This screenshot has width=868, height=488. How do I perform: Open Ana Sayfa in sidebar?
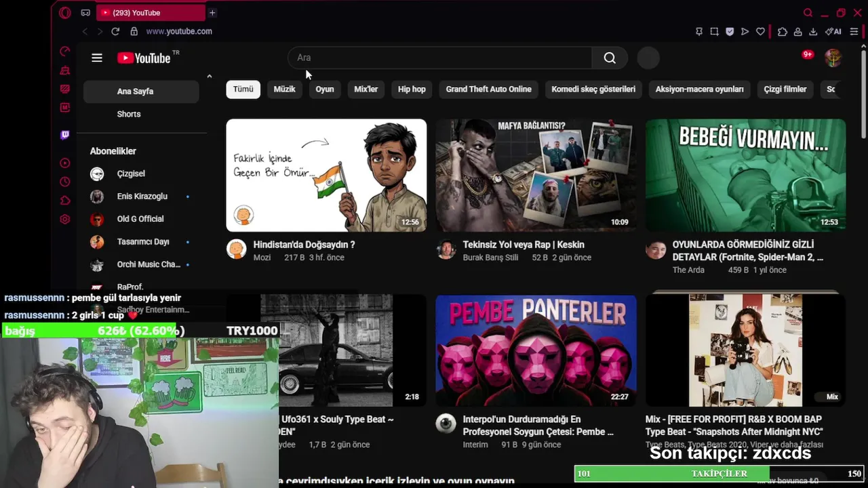[141, 91]
